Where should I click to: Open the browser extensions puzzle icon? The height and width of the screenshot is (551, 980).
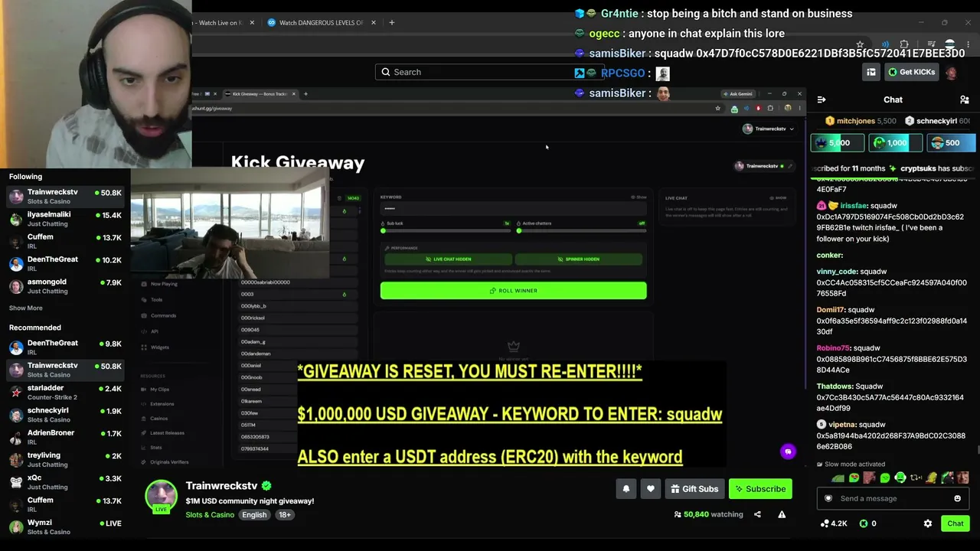tap(904, 44)
